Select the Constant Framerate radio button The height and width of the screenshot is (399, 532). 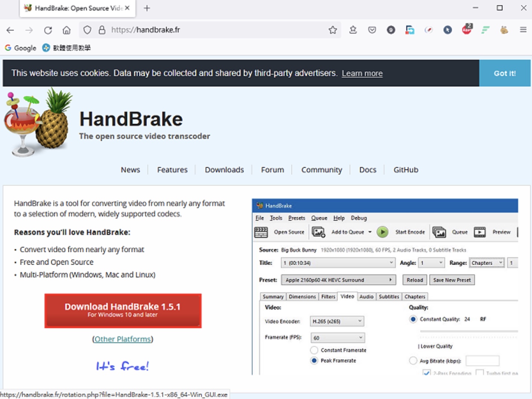314,350
